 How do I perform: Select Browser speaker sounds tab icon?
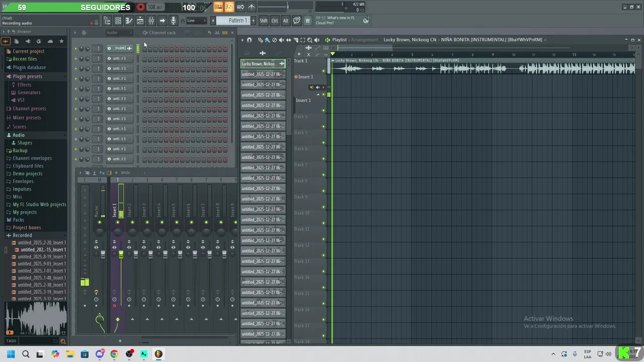pyautogui.click(x=28, y=41)
